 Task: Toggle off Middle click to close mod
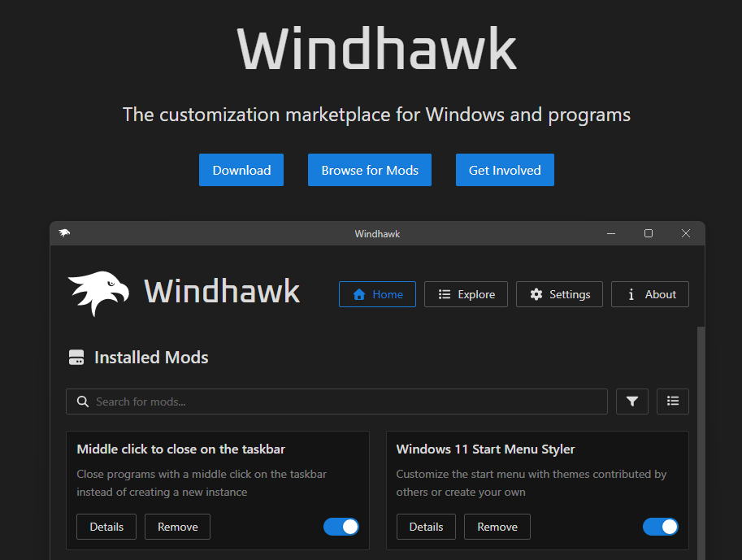point(341,527)
